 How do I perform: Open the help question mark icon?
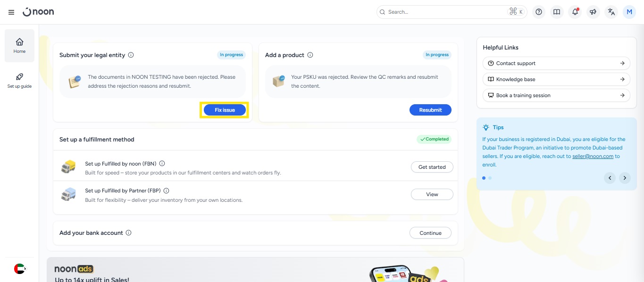click(539, 12)
